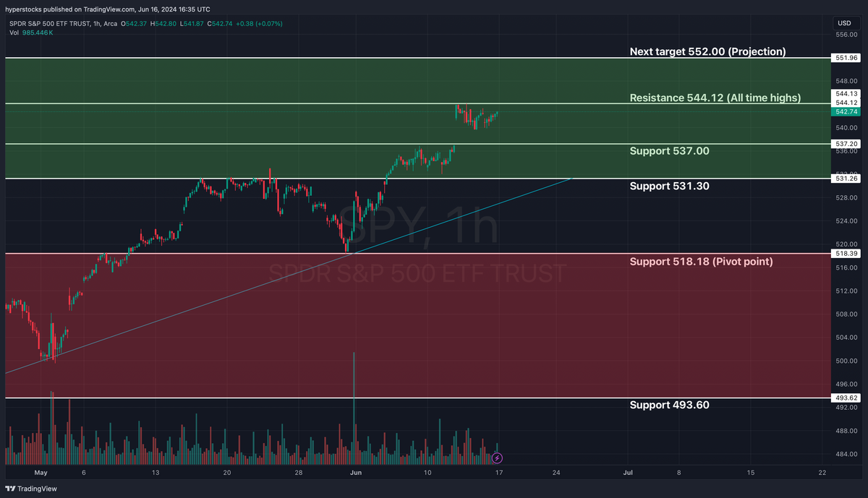The image size is (868, 498).
Task: Select the Support 518.18 pivot point text
Action: coord(702,262)
